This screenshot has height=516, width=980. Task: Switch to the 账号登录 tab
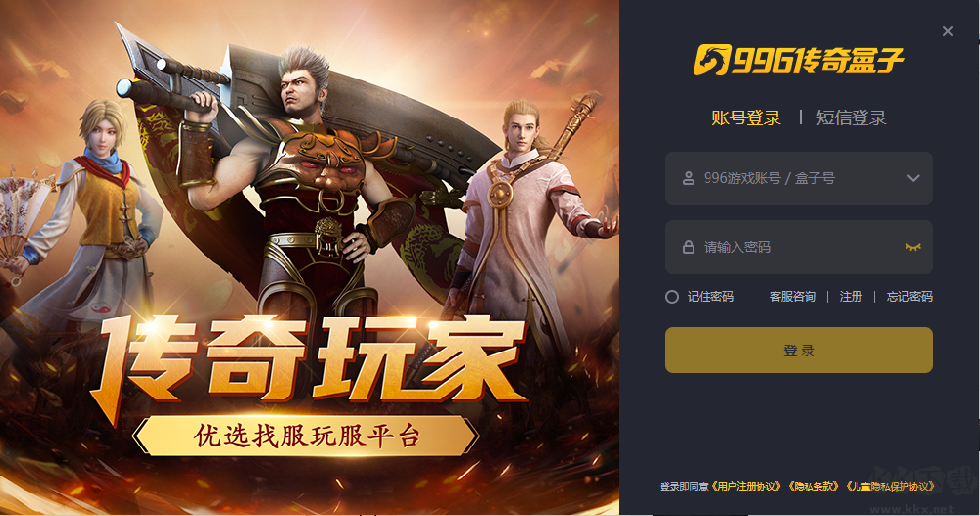click(746, 117)
